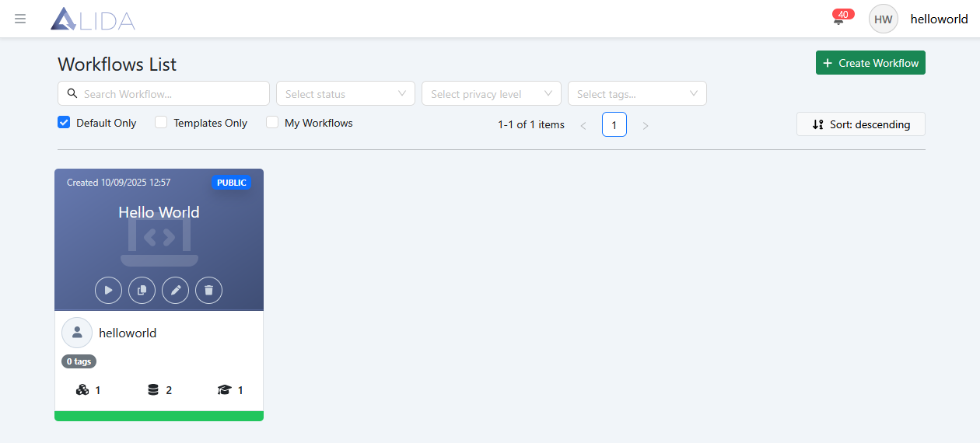Viewport: 980px width, 443px height.
Task: Go to next page arrow
Action: pyautogui.click(x=646, y=125)
